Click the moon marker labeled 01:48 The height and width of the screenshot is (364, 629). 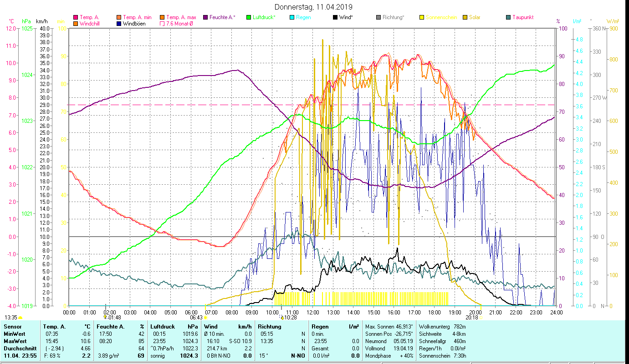click(x=105, y=317)
